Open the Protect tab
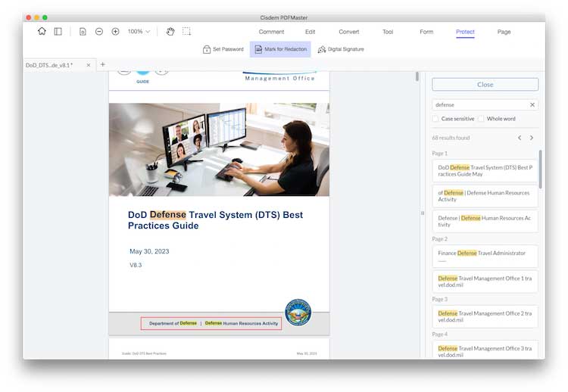The image size is (568, 392). [x=465, y=32]
